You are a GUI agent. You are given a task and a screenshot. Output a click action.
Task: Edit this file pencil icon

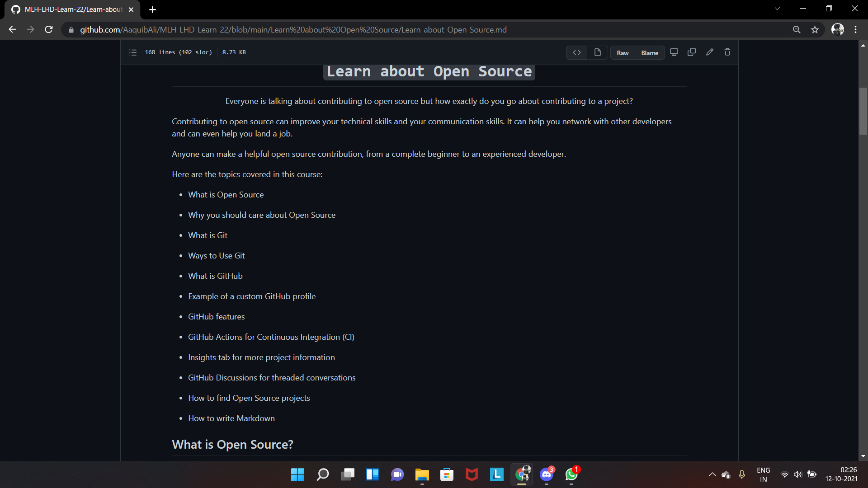coord(709,52)
